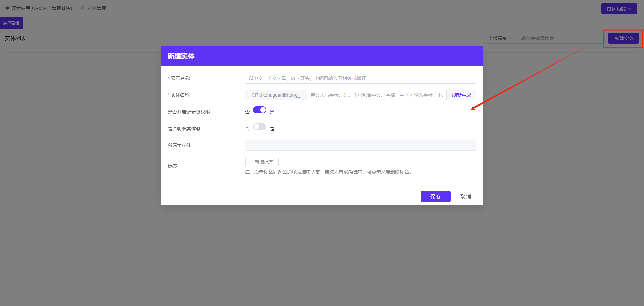Open the 所属主实体 selection field

click(360, 145)
